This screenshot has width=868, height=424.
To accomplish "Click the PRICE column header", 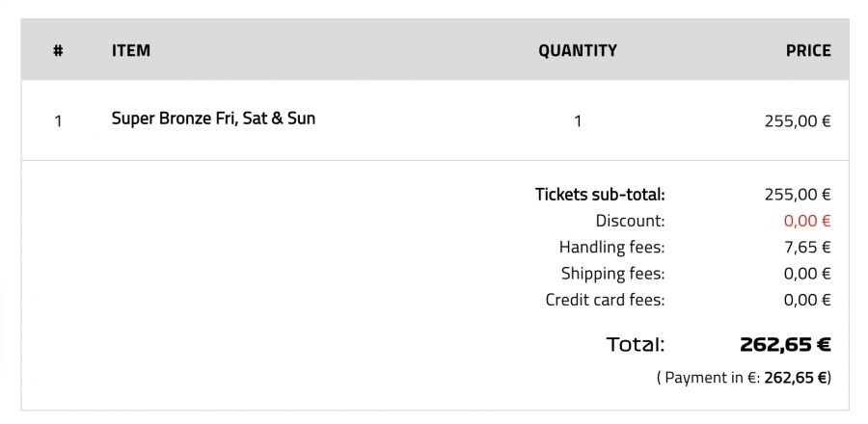I will pyautogui.click(x=807, y=51).
